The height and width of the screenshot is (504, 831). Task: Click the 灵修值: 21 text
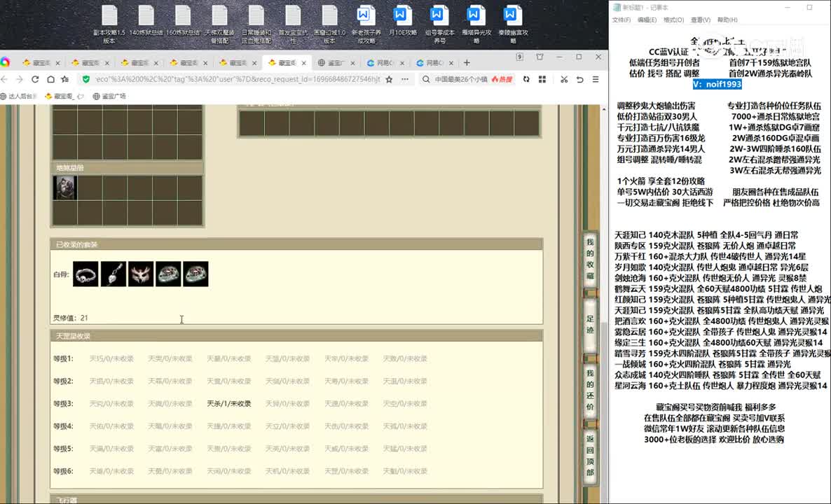pos(71,318)
